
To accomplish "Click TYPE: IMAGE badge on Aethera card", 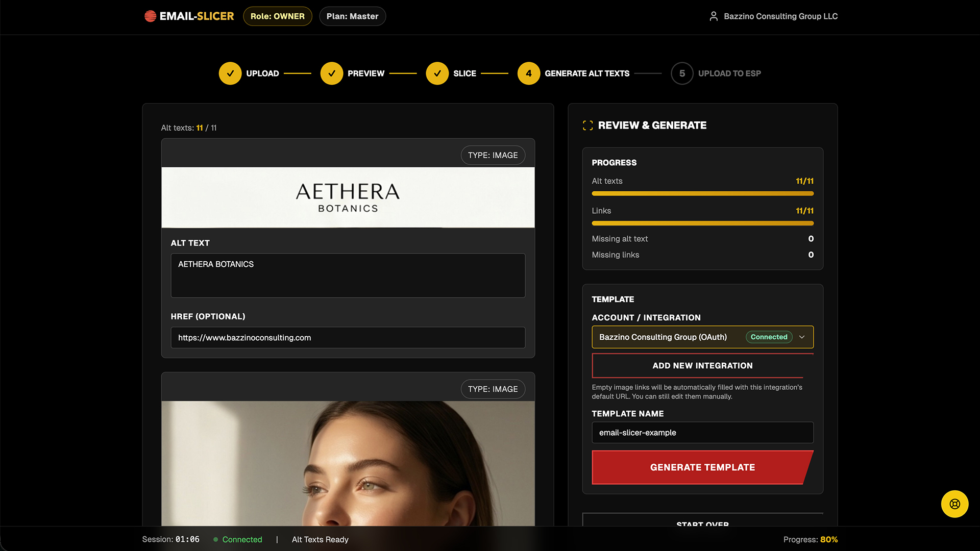I will (x=493, y=155).
